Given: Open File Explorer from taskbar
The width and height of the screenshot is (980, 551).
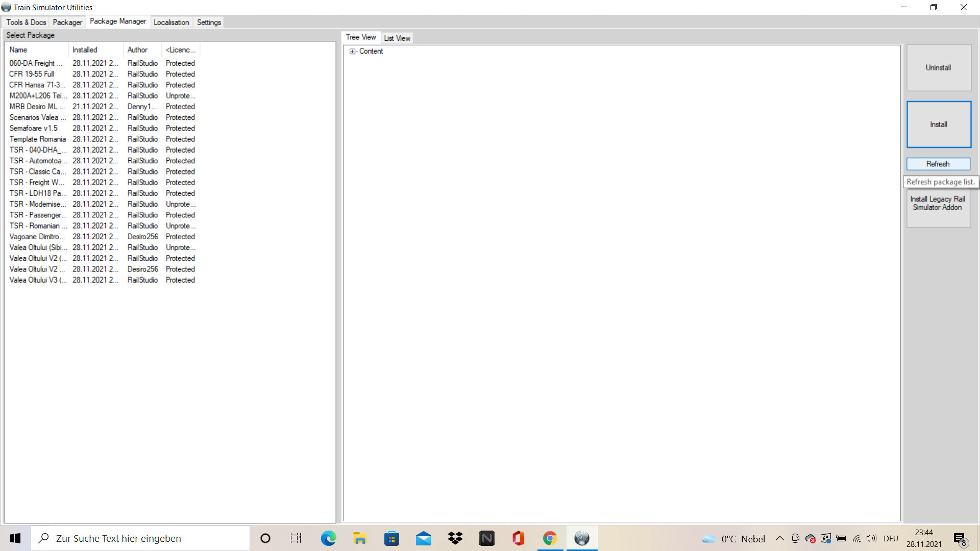Looking at the screenshot, I should click(360, 538).
